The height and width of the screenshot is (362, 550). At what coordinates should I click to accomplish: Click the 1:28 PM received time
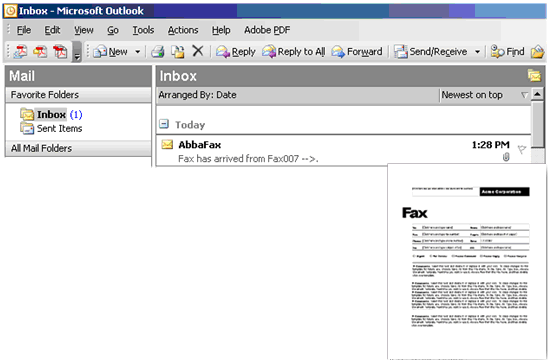pyautogui.click(x=490, y=145)
